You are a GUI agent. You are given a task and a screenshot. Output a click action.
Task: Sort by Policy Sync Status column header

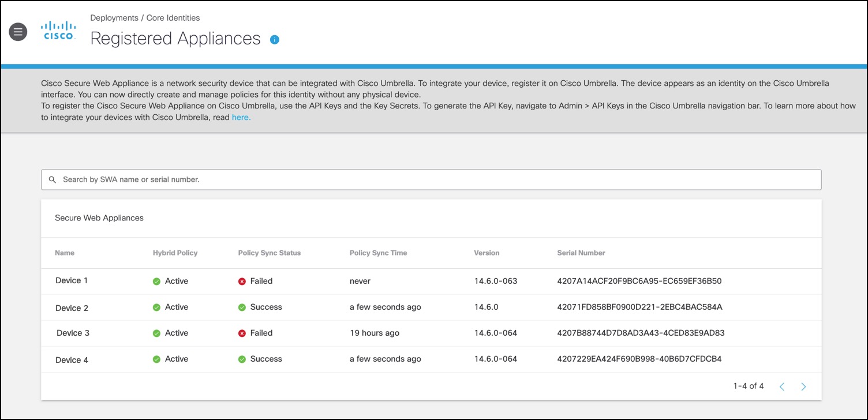tap(270, 253)
